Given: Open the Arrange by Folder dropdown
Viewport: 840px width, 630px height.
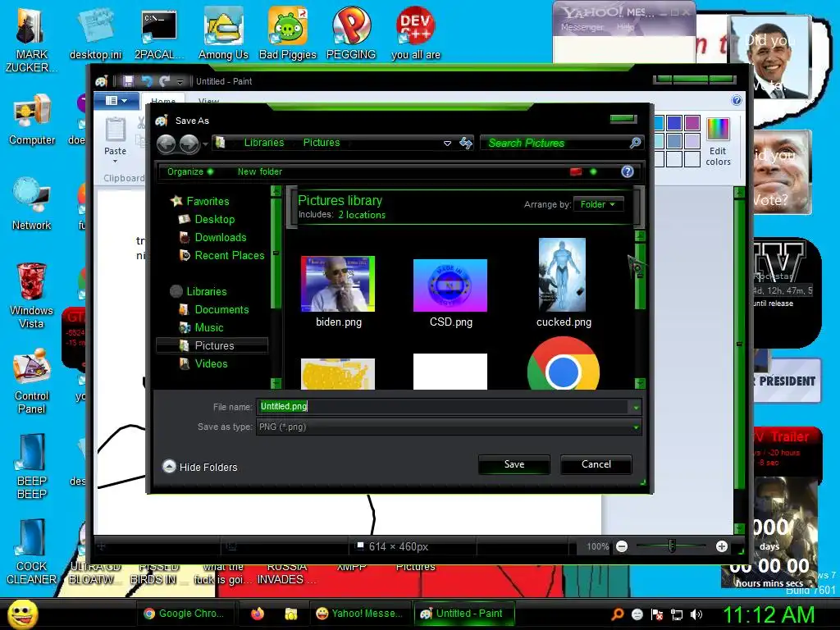Looking at the screenshot, I should pyautogui.click(x=598, y=204).
